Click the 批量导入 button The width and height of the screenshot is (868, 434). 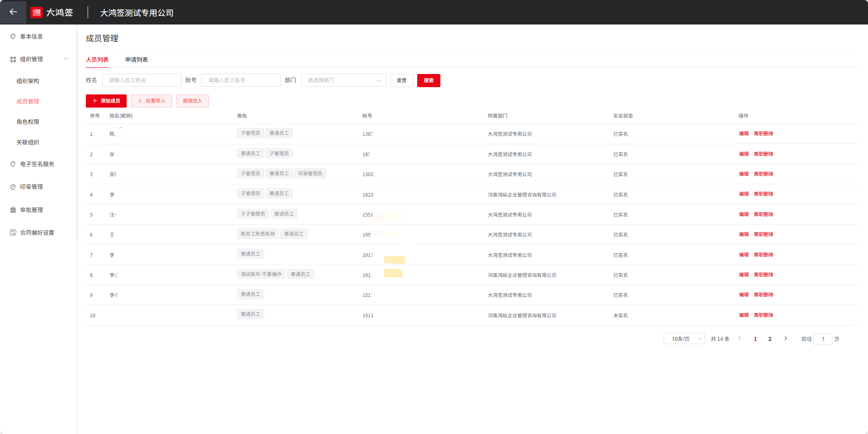click(151, 101)
